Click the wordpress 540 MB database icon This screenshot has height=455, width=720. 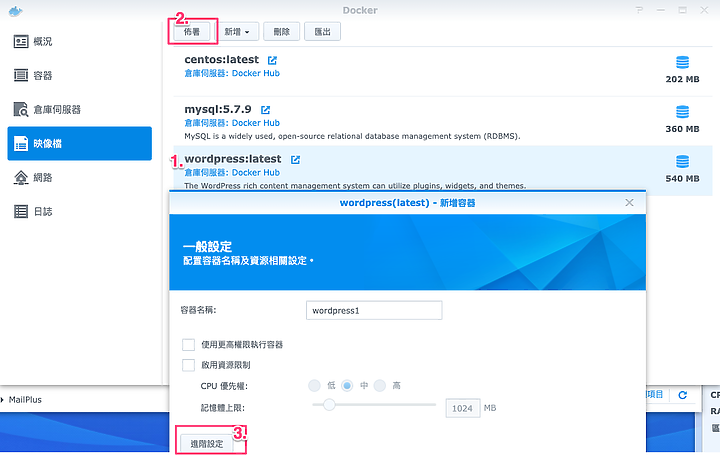[682, 161]
